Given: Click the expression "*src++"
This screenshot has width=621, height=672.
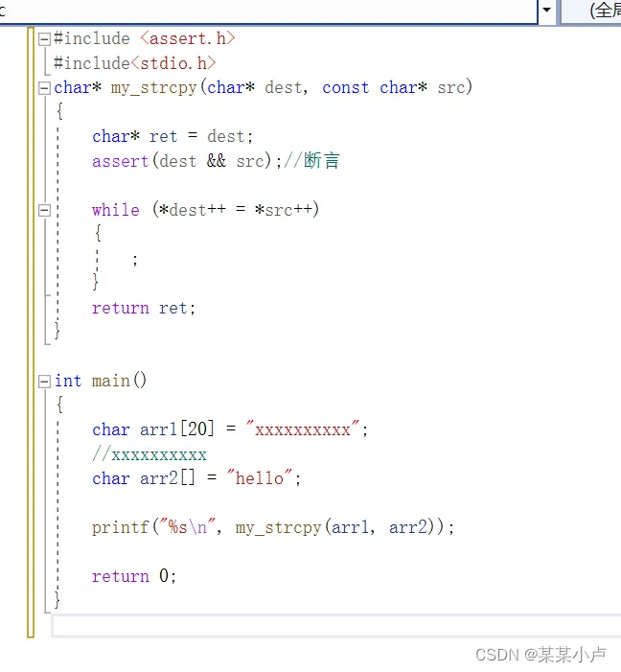Looking at the screenshot, I should 284,210.
